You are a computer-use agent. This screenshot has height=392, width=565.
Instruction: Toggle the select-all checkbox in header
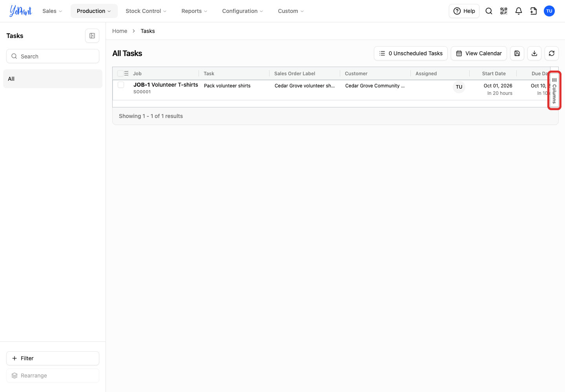pyautogui.click(x=120, y=73)
